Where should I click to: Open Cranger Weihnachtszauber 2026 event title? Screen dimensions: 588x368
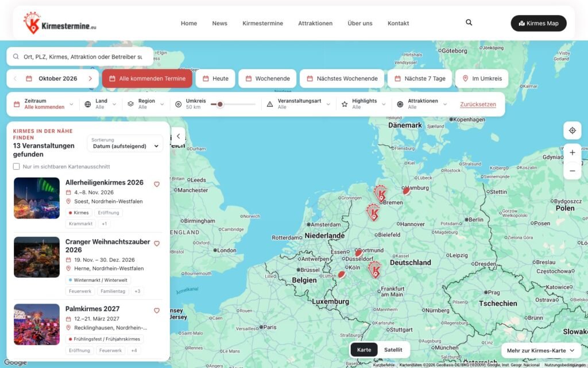coord(107,246)
